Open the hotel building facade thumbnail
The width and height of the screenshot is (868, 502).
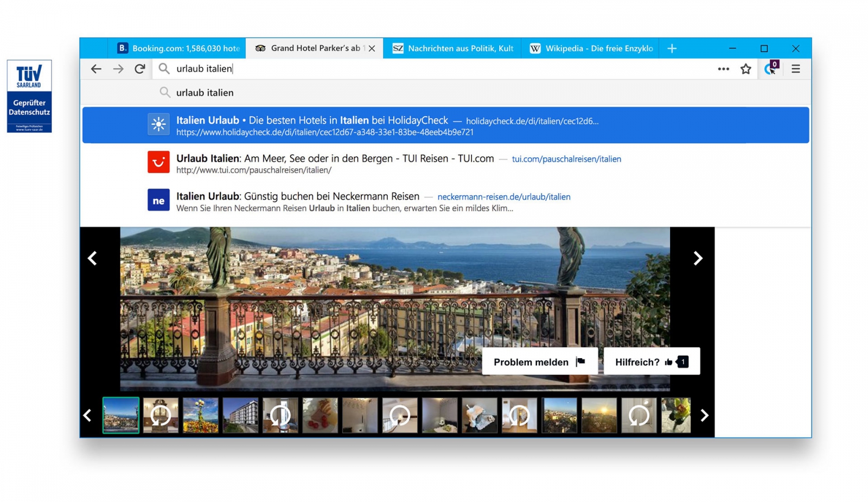pyautogui.click(x=240, y=416)
